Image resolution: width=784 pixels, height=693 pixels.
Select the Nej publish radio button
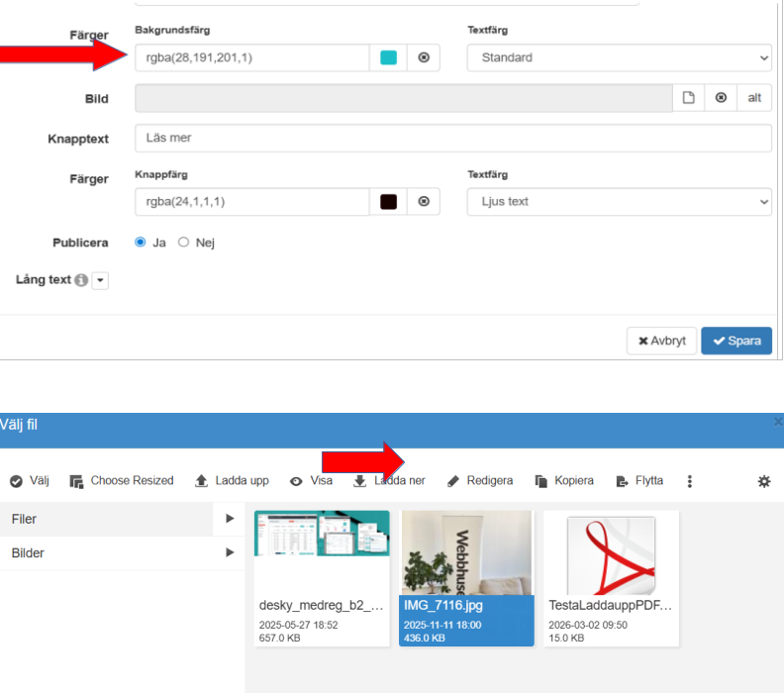click(x=183, y=243)
